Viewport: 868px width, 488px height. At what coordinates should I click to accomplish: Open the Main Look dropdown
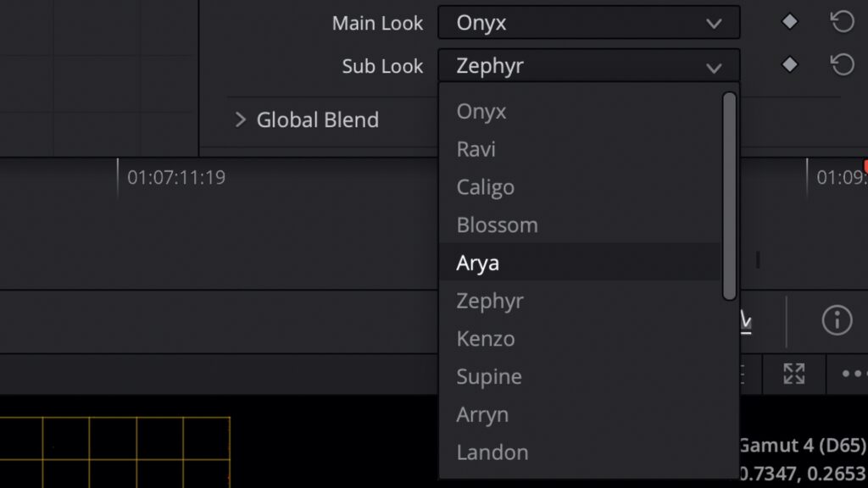[x=588, y=23]
